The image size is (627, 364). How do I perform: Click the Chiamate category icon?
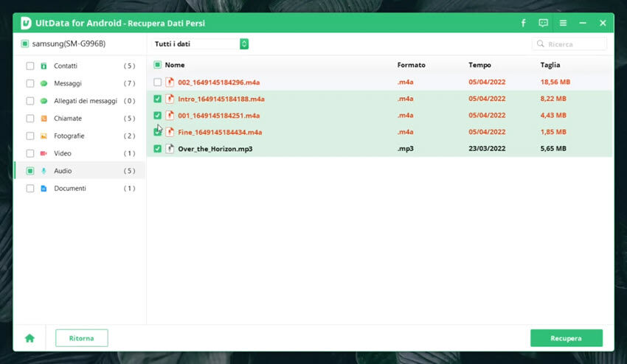pyautogui.click(x=44, y=119)
